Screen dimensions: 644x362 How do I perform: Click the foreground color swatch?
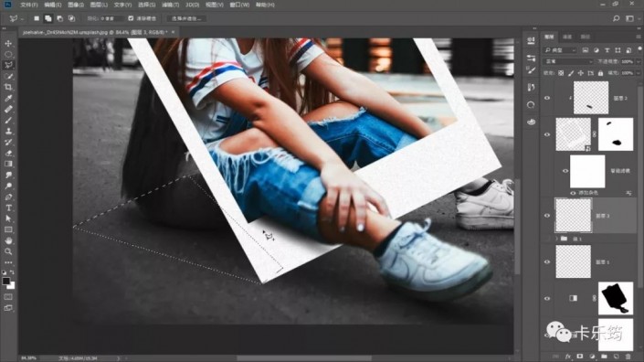5,281
